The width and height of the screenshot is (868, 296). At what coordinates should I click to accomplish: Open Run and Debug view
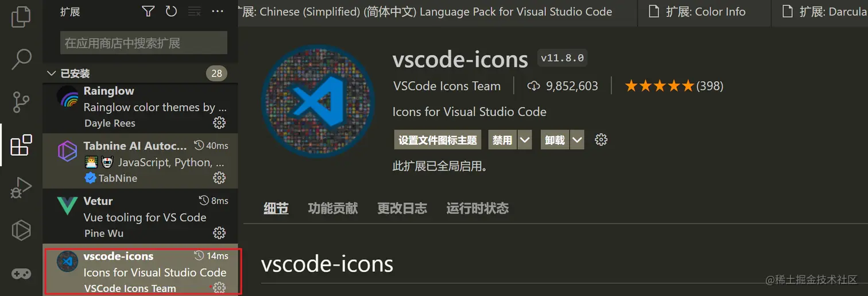point(21,188)
